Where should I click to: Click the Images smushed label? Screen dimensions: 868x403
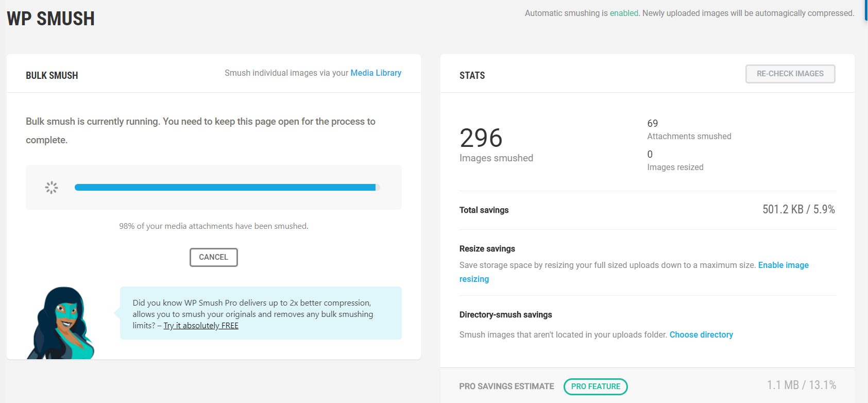pyautogui.click(x=496, y=158)
